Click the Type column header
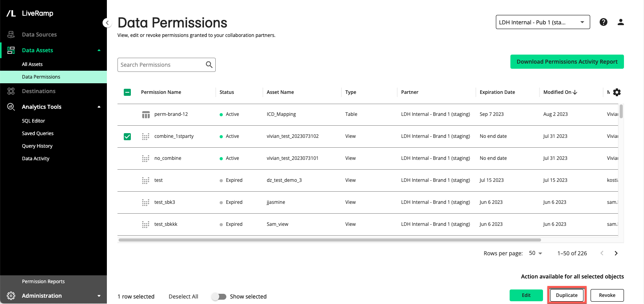The width and height of the screenshot is (644, 304). click(x=351, y=92)
